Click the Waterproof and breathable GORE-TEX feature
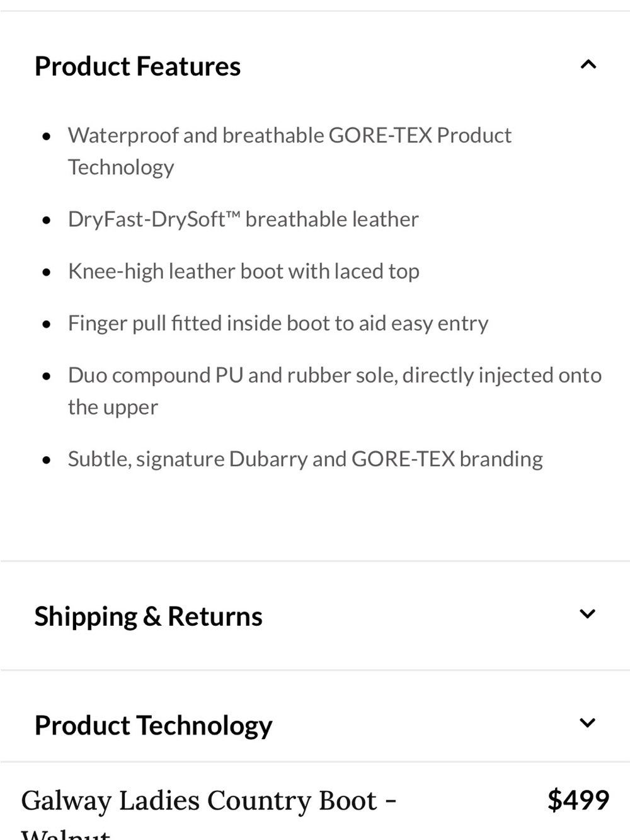Image resolution: width=630 pixels, height=840 pixels. [290, 151]
